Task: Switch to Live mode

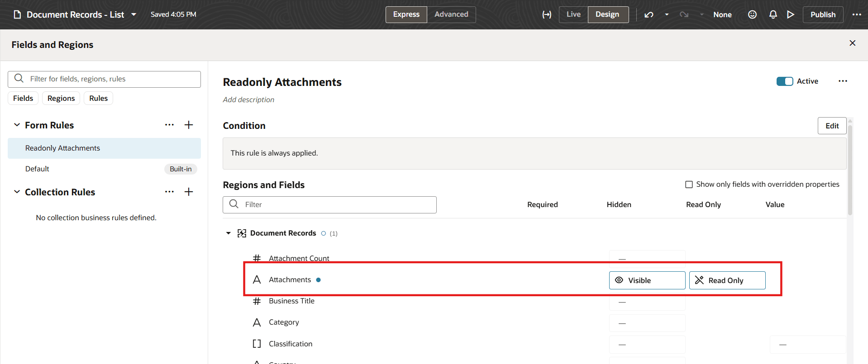Action: coord(573,14)
